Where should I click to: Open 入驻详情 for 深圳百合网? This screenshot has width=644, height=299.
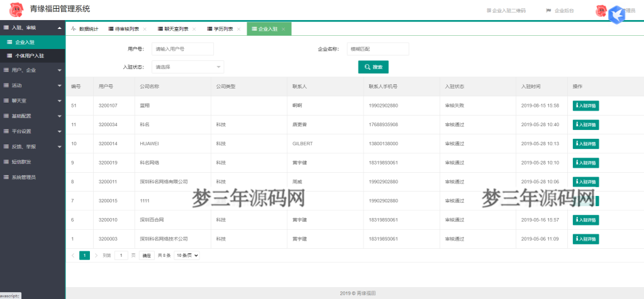(x=586, y=220)
